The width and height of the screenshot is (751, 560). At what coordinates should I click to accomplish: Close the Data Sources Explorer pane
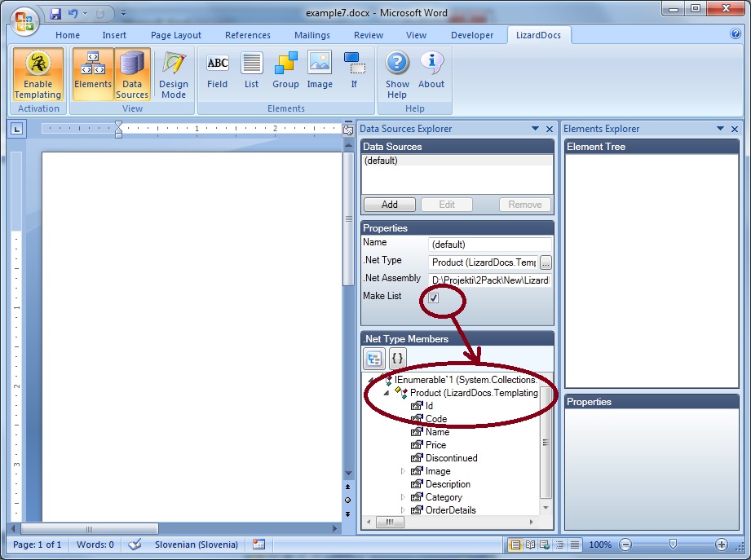(x=550, y=129)
